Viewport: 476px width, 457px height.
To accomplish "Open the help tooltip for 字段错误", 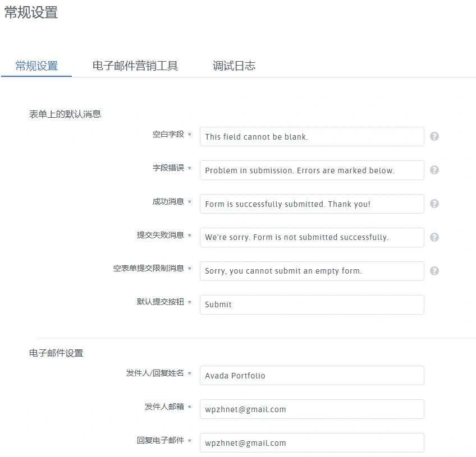I will click(434, 170).
